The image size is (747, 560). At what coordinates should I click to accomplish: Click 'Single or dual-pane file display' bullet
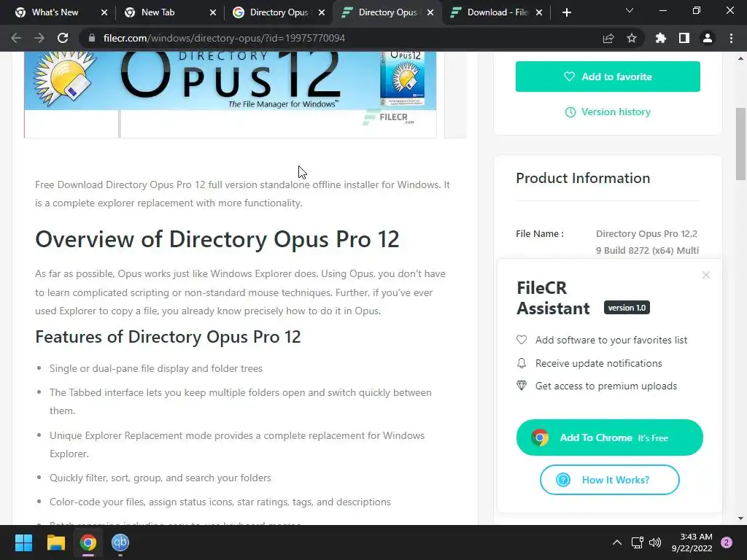pos(156,368)
